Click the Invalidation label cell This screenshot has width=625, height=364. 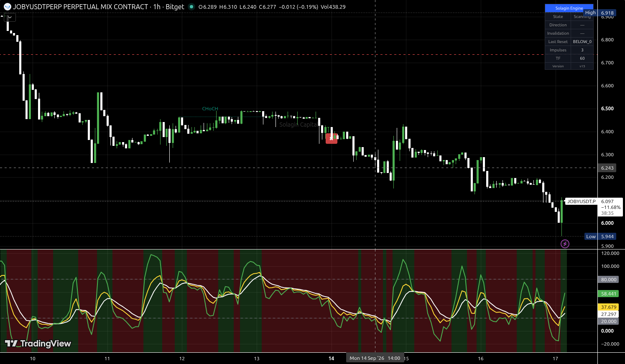[558, 33]
